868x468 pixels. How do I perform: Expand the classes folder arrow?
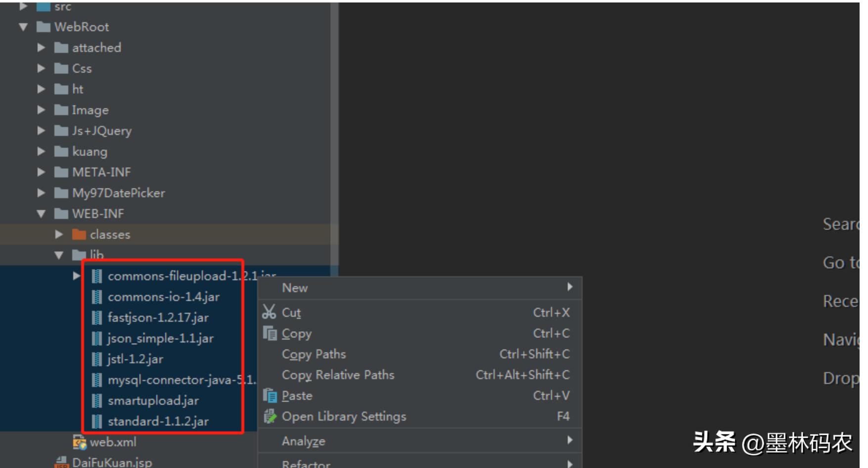[59, 234]
